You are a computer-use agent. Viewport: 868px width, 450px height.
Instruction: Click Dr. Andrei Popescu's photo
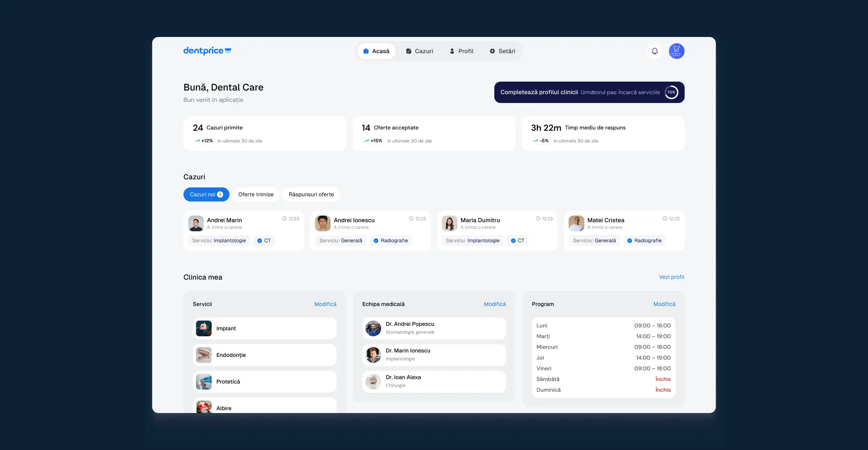[x=373, y=328]
